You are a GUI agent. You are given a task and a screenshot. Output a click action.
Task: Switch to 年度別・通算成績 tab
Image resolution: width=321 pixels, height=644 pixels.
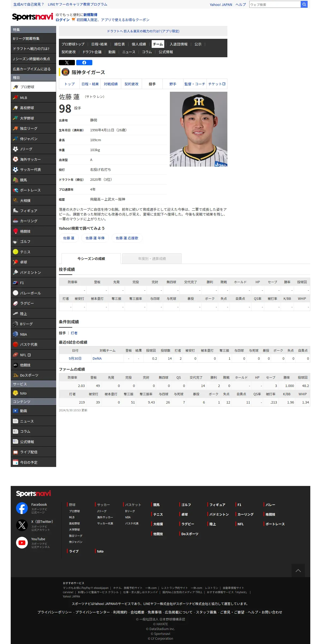pyautogui.click(x=152, y=259)
